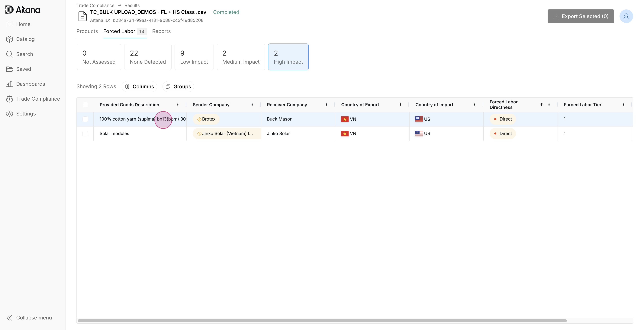Open the Country of Export column menu
Viewport: 644px width, 330px height.
point(400,105)
